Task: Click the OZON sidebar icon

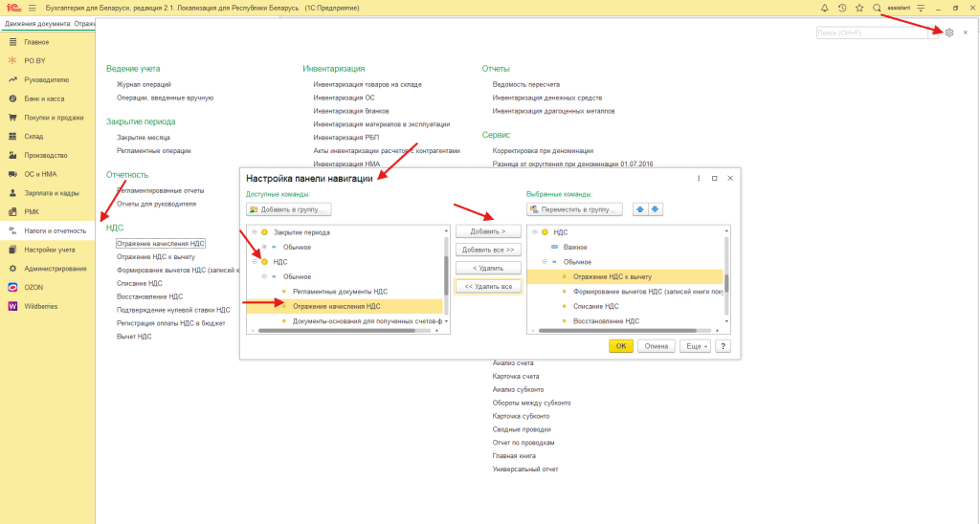Action: point(12,287)
